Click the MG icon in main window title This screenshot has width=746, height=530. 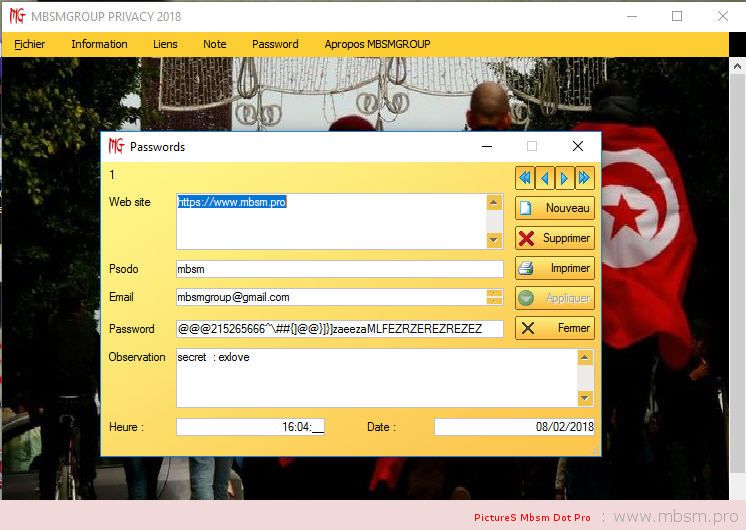coord(16,16)
